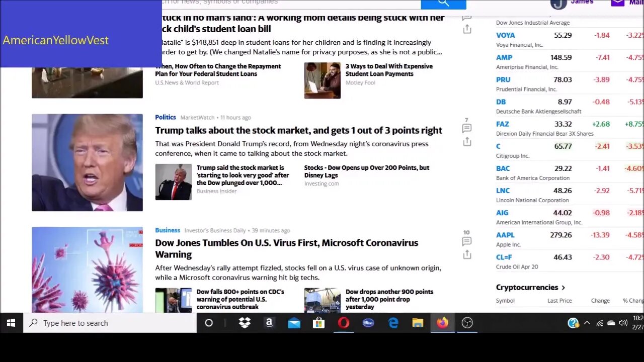The width and height of the screenshot is (644, 362).
Task: Select the BAC ticker symbol
Action: click(503, 168)
